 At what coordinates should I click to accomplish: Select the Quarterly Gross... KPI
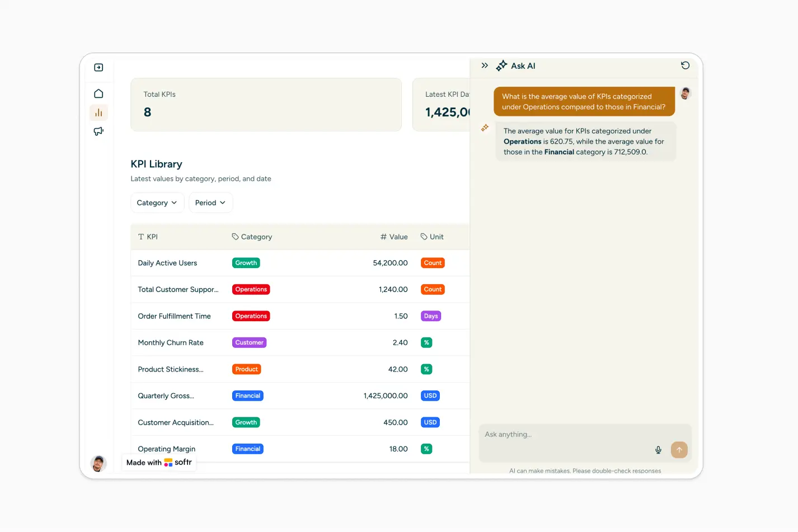pyautogui.click(x=166, y=396)
